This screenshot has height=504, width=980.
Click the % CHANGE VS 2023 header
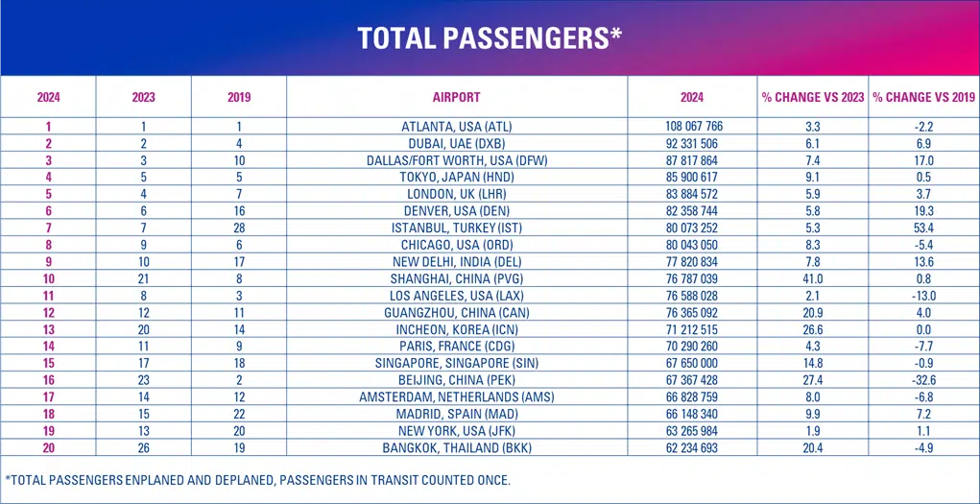[x=813, y=97]
